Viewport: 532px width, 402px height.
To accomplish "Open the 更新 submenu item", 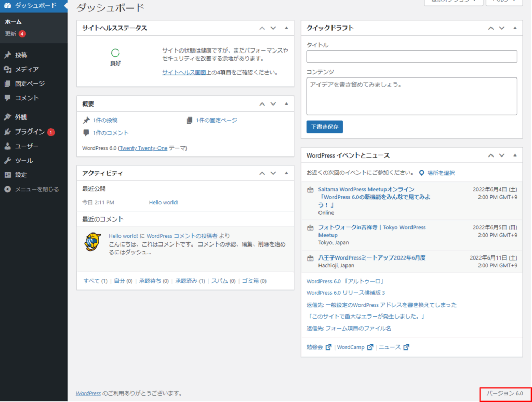I will tap(10, 34).
